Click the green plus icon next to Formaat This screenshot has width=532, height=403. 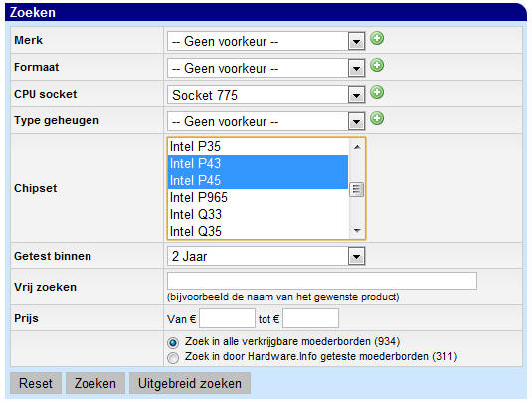(x=377, y=65)
